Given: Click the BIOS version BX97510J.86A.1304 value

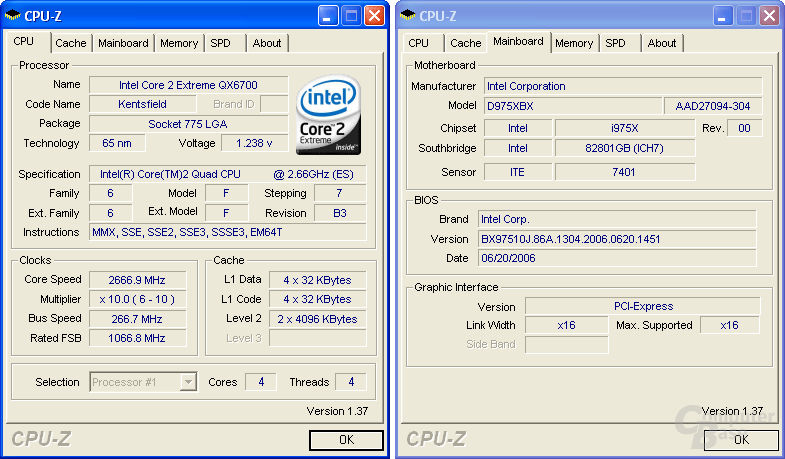Looking at the screenshot, I should tap(617, 239).
